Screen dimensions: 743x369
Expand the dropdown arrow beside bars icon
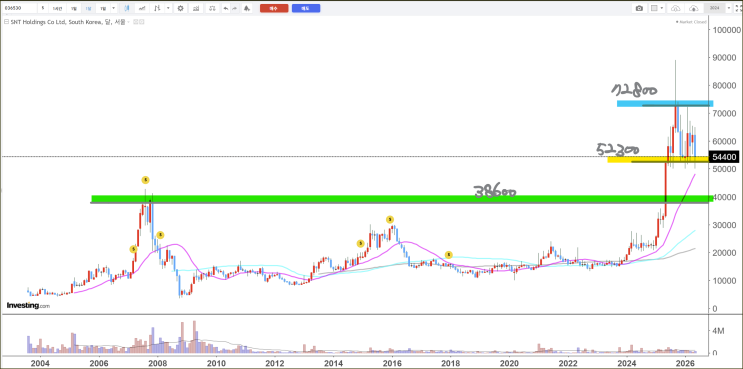click(168, 8)
